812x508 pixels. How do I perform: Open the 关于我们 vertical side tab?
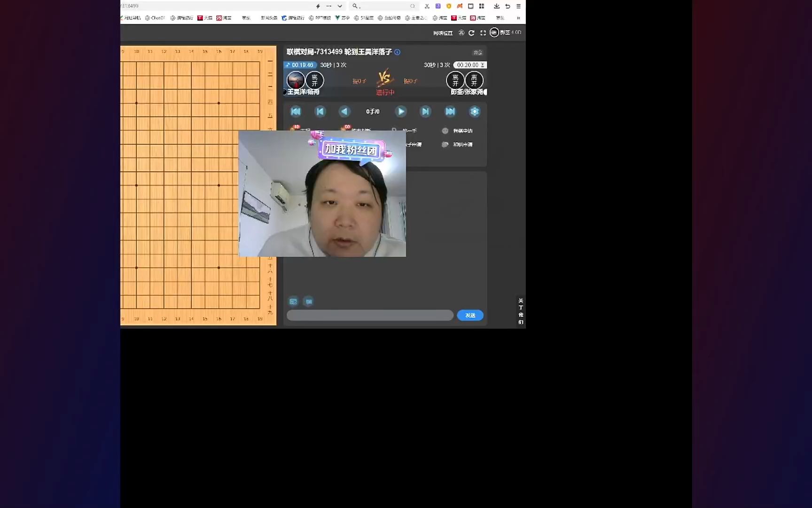pos(521,311)
